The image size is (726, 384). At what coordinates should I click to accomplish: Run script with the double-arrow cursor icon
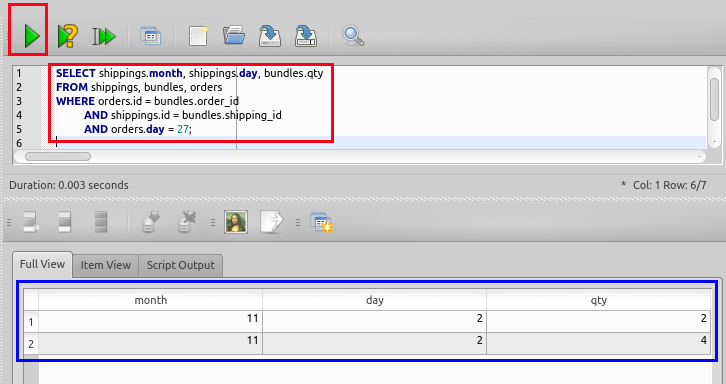pyautogui.click(x=104, y=36)
